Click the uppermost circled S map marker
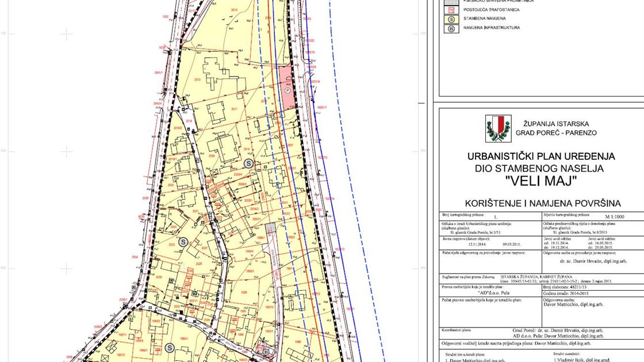Viewport: 644px width, 362px height. (x=248, y=164)
